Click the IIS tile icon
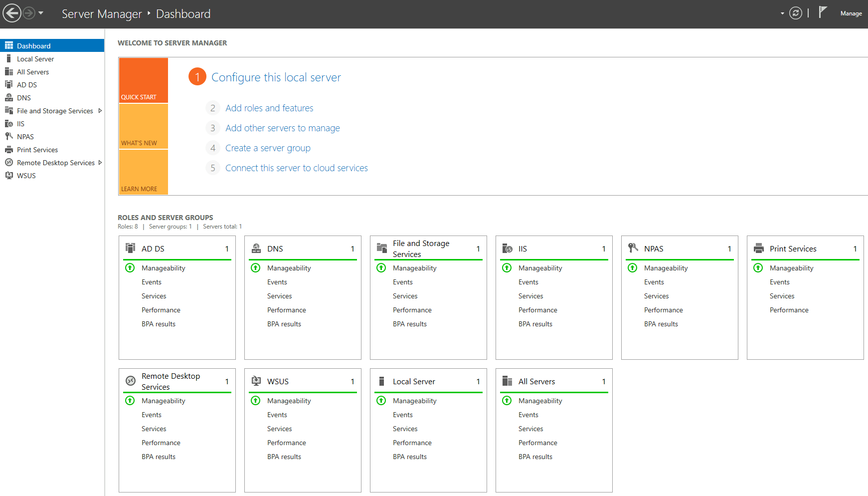The image size is (868, 496). coord(508,248)
